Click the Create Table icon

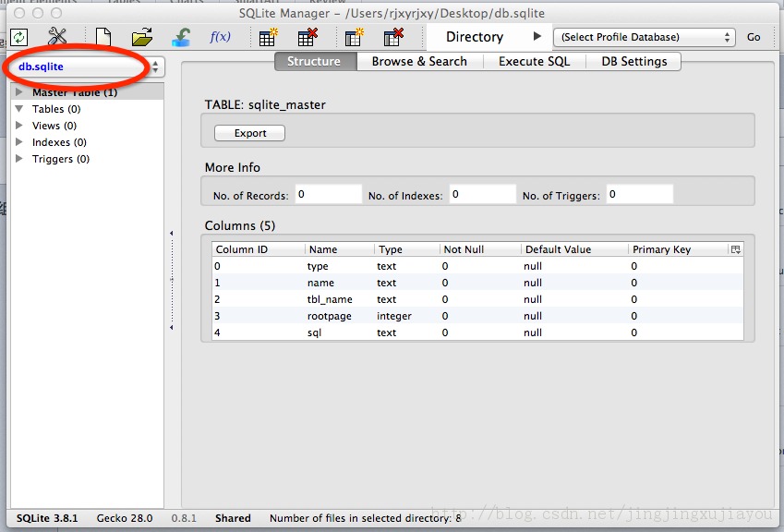click(x=268, y=37)
